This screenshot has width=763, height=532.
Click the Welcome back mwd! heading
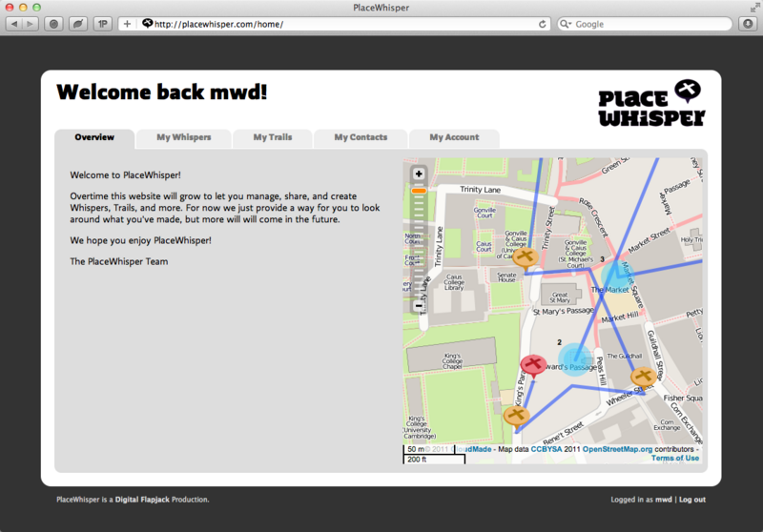coord(162,92)
